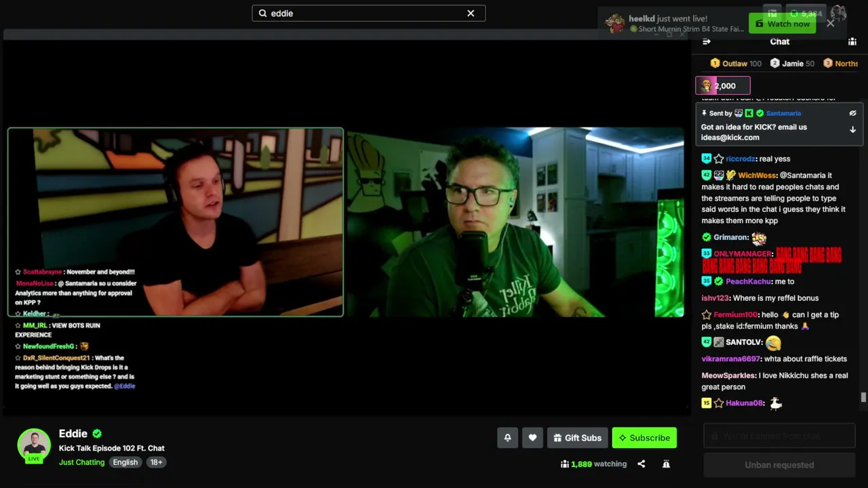Click the chat scrollbar thumb

click(863, 398)
